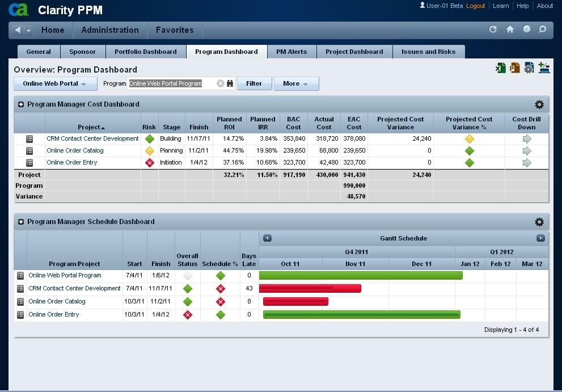Click the yellow risk indicator for Online Order Catalog

149,150
